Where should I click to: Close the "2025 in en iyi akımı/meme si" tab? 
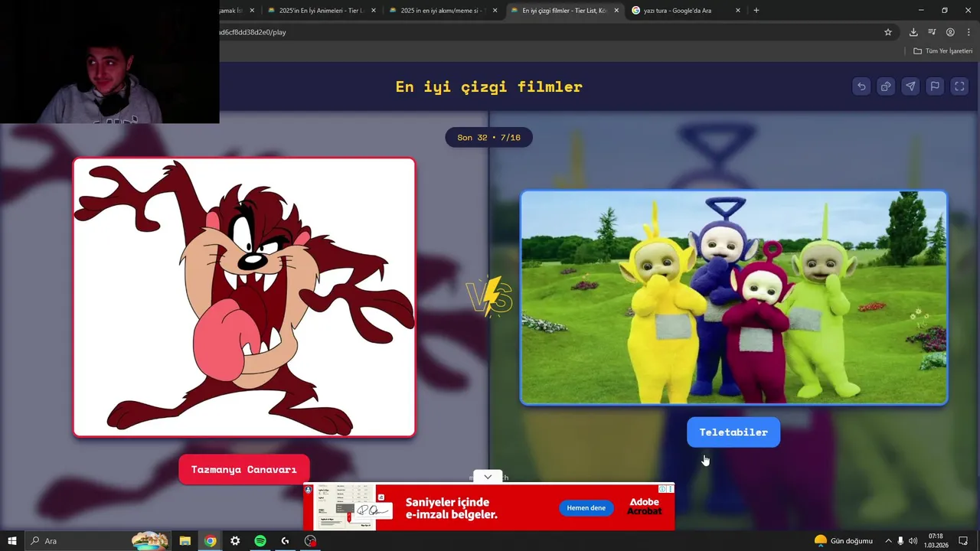[x=495, y=11]
